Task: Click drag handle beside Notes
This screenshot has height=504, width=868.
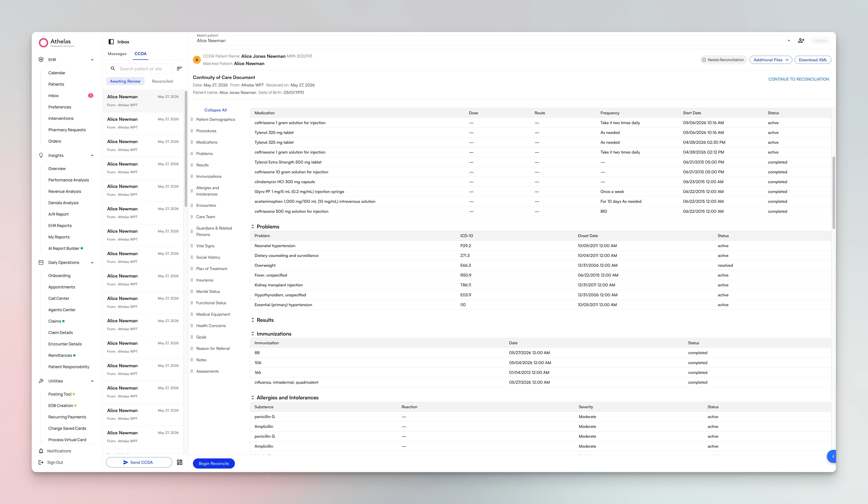Action: (x=192, y=360)
